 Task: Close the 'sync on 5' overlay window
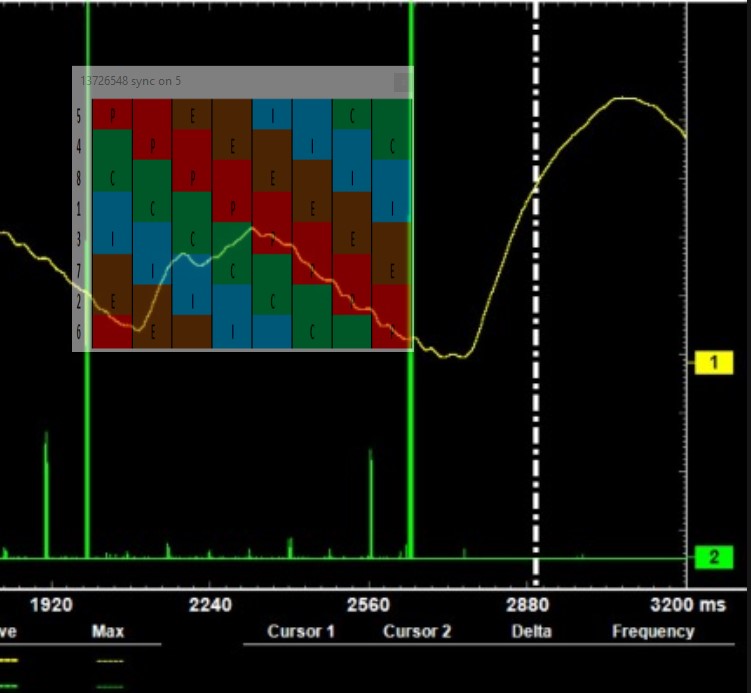[x=401, y=82]
